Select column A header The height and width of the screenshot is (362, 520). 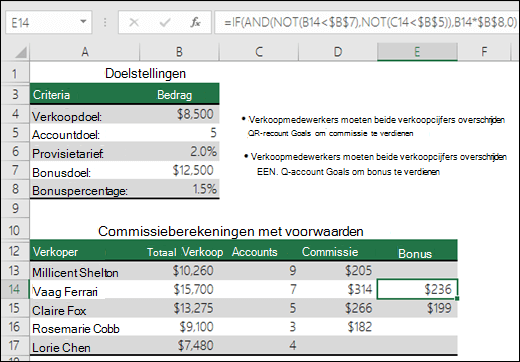(x=85, y=52)
